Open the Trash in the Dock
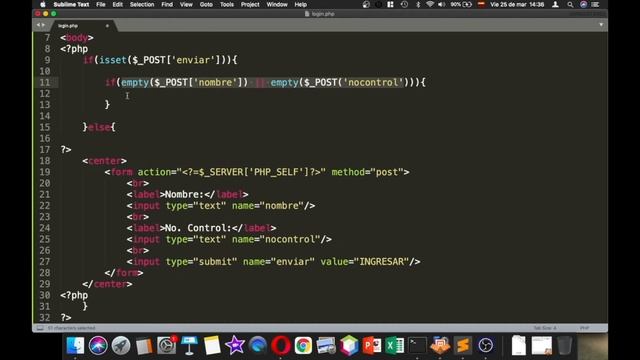This screenshot has height=360, width=640. coord(564,345)
